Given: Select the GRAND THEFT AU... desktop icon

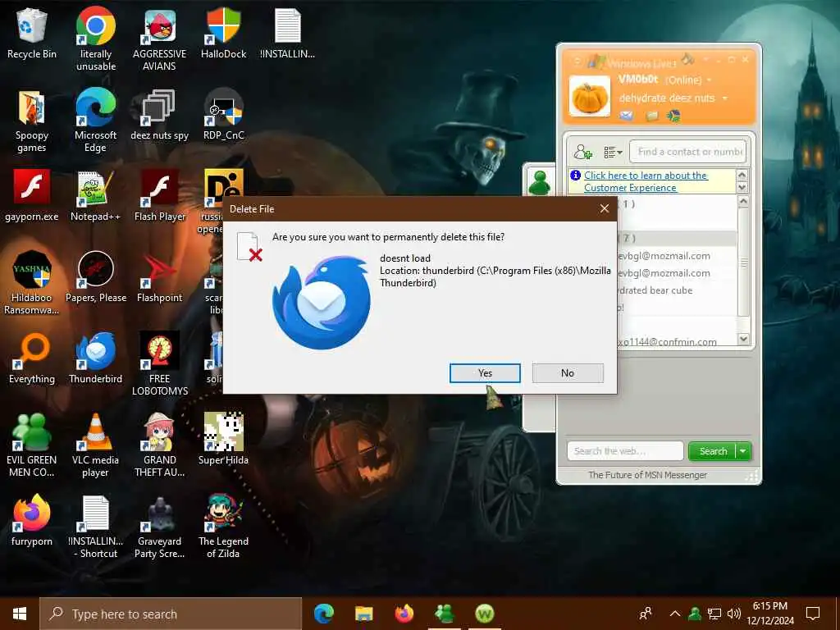Looking at the screenshot, I should coord(160,445).
